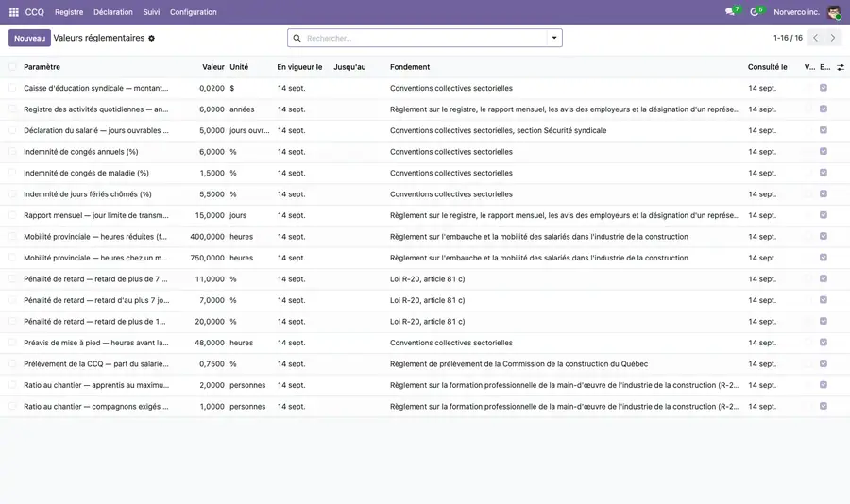Open the Norverco inc. company switcher

pyautogui.click(x=796, y=12)
